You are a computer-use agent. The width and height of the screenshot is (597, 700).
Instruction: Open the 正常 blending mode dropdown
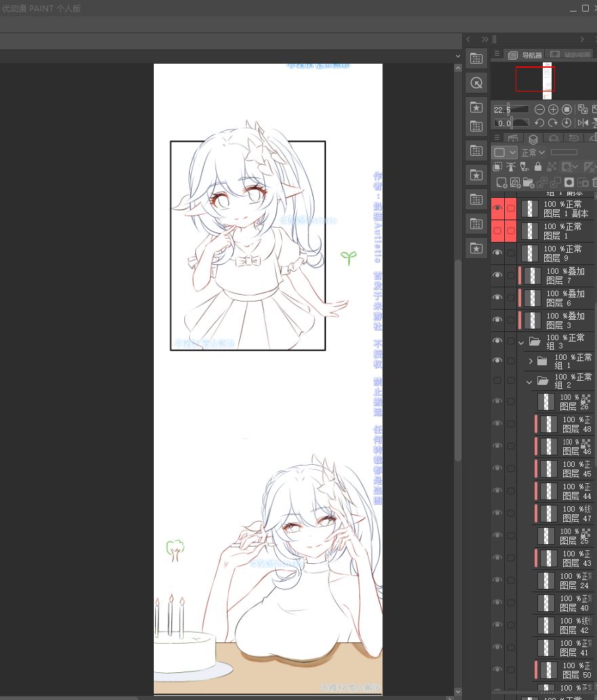(533, 152)
